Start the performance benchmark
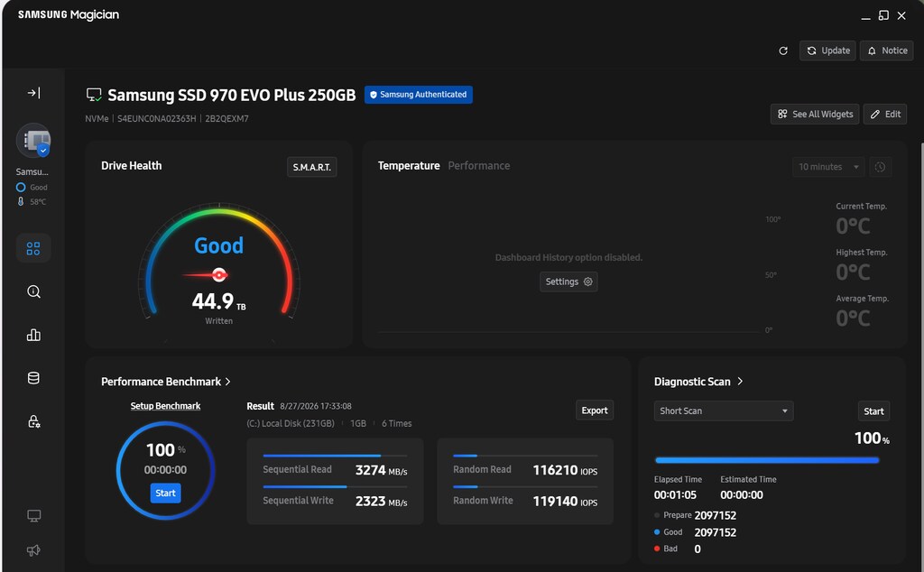 (166, 494)
